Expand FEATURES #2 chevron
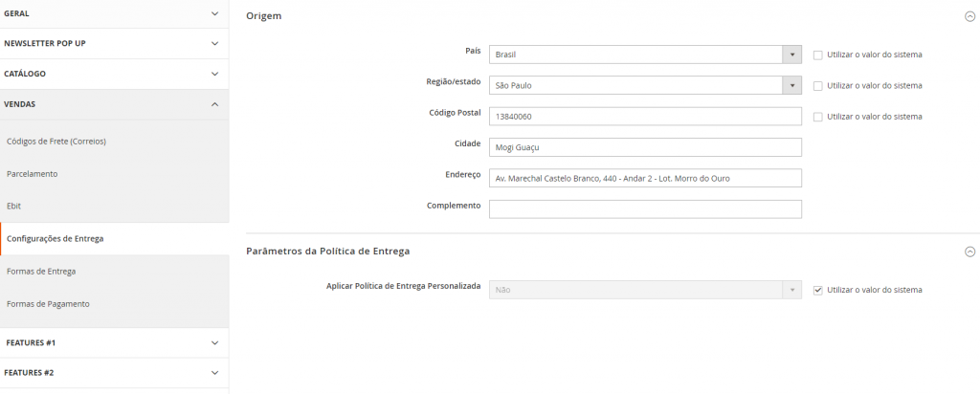This screenshot has width=980, height=394. click(x=215, y=373)
